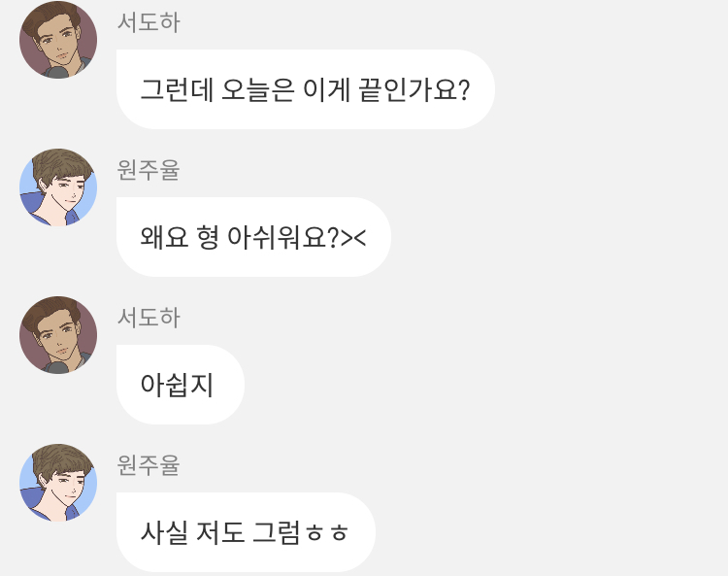Click the '><' emoticon in 원주율's message
This screenshot has width=728, height=576.
(x=353, y=238)
